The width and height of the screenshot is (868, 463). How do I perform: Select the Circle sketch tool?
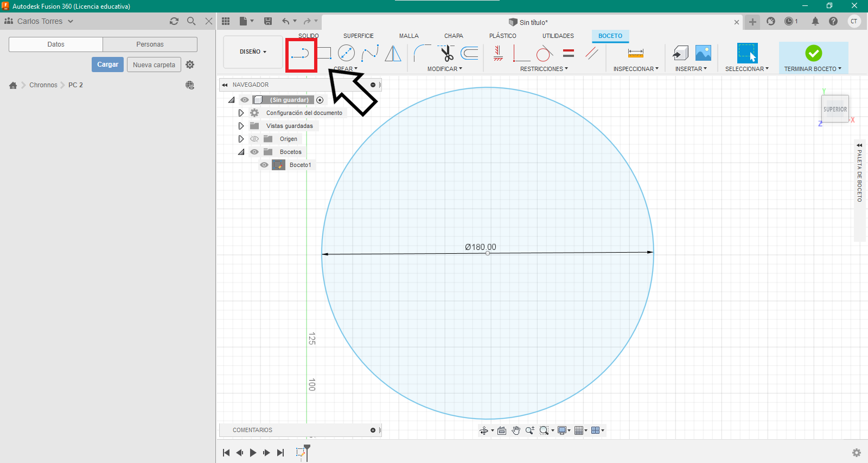pyautogui.click(x=346, y=53)
